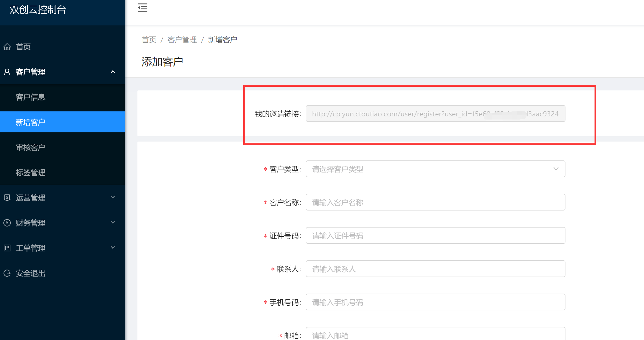Click the home icon beside 首页
The height and width of the screenshot is (340, 644).
click(x=7, y=47)
